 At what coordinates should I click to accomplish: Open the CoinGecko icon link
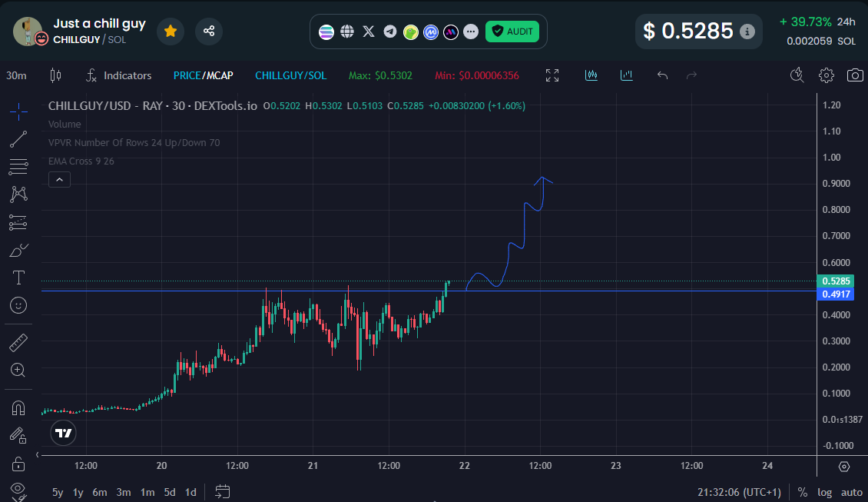pos(411,32)
